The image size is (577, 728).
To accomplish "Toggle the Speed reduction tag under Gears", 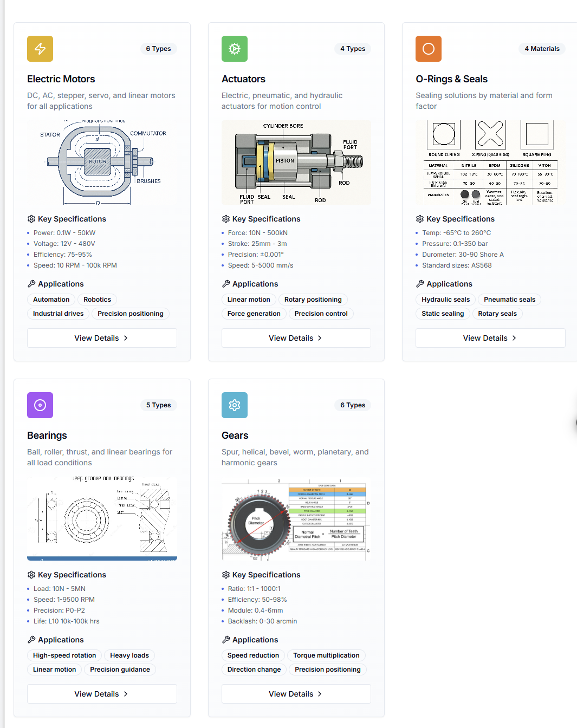I will click(x=253, y=655).
